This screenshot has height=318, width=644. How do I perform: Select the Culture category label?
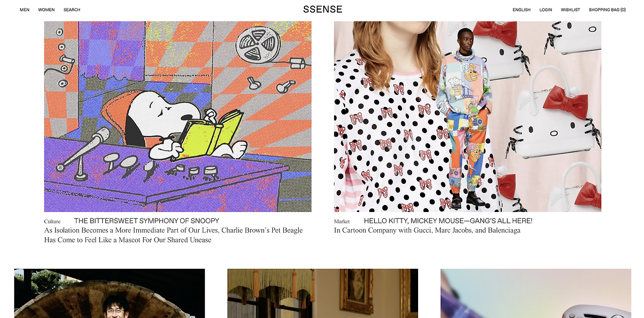(x=52, y=222)
